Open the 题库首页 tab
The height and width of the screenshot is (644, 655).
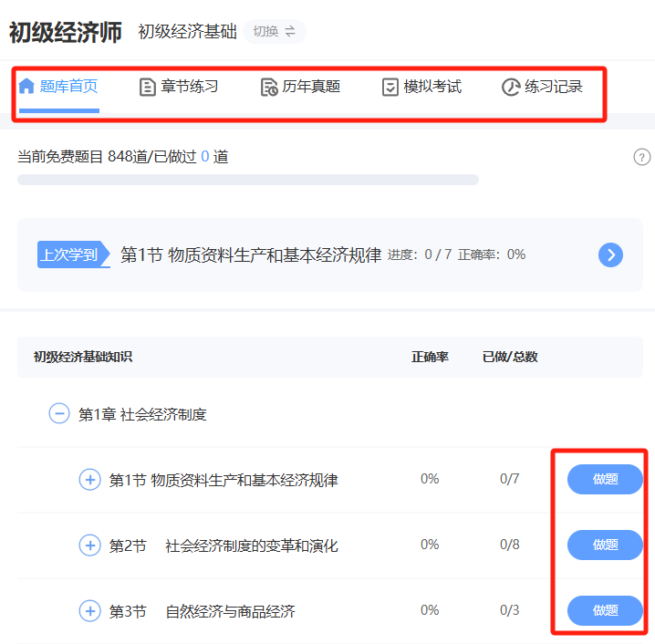pos(59,87)
